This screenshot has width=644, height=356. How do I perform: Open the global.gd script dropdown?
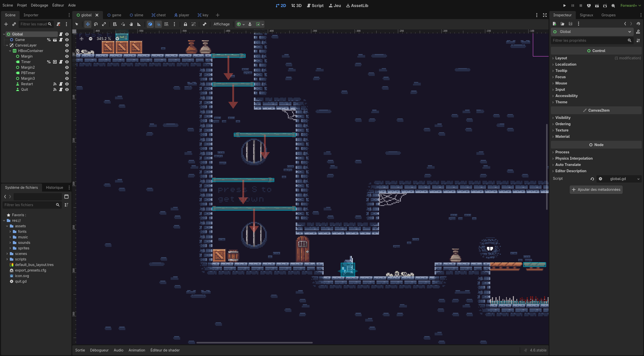(638, 179)
